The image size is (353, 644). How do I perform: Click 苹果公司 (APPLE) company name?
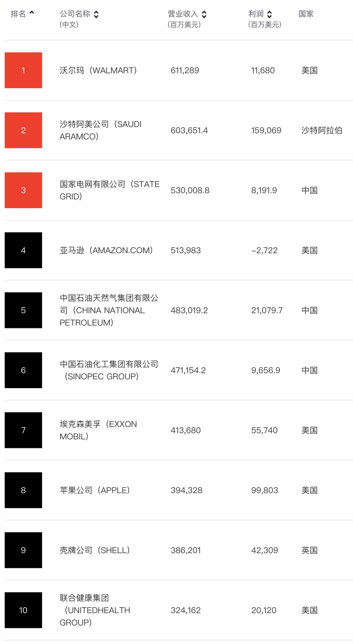click(95, 490)
